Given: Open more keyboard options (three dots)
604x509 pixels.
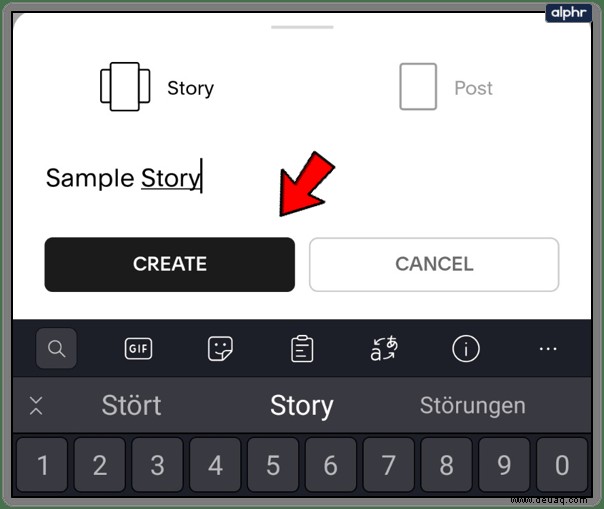Looking at the screenshot, I should point(548,349).
